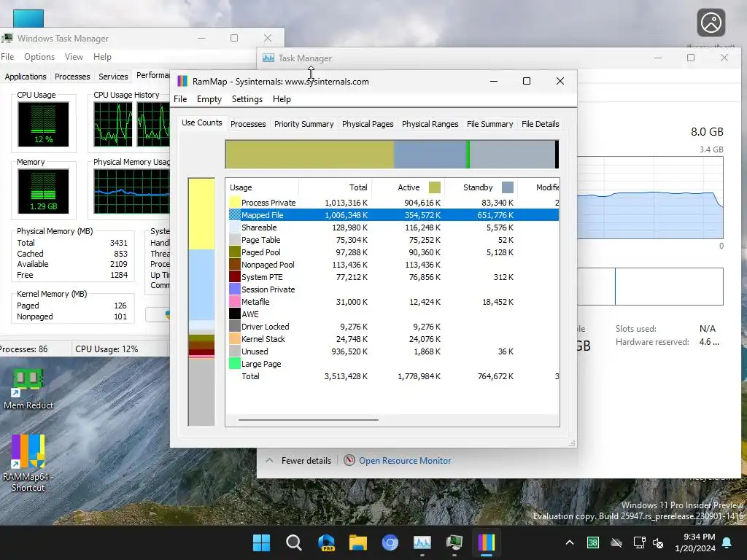Viewport: 747px width, 560px height.
Task: Switch to the File Summary tab
Action: click(489, 124)
